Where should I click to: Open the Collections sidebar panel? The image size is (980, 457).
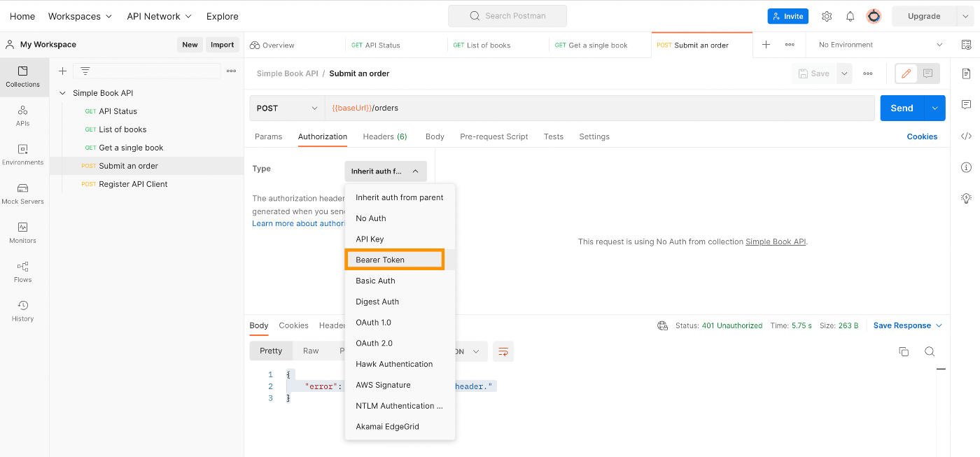(23, 77)
